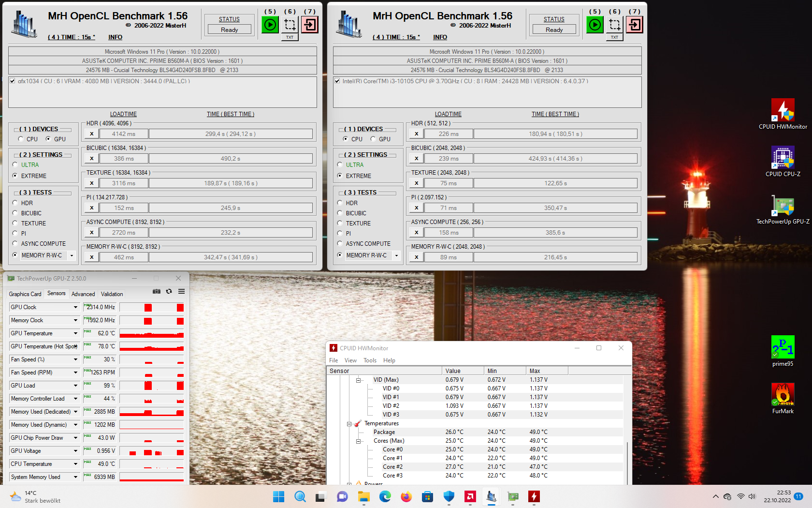
Task: Open Windows Start menu
Action: click(x=279, y=496)
